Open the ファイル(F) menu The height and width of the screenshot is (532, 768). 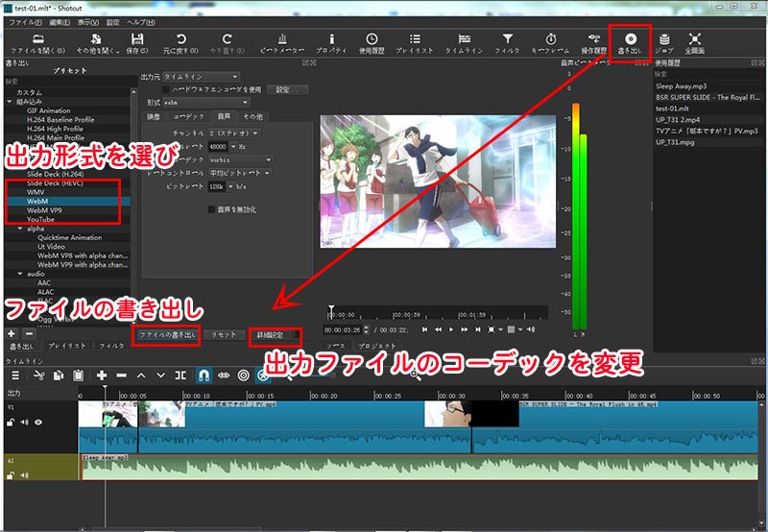[x=26, y=22]
